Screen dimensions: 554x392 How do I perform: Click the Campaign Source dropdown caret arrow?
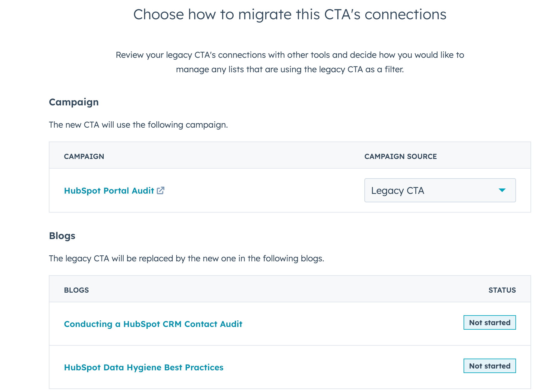502,190
